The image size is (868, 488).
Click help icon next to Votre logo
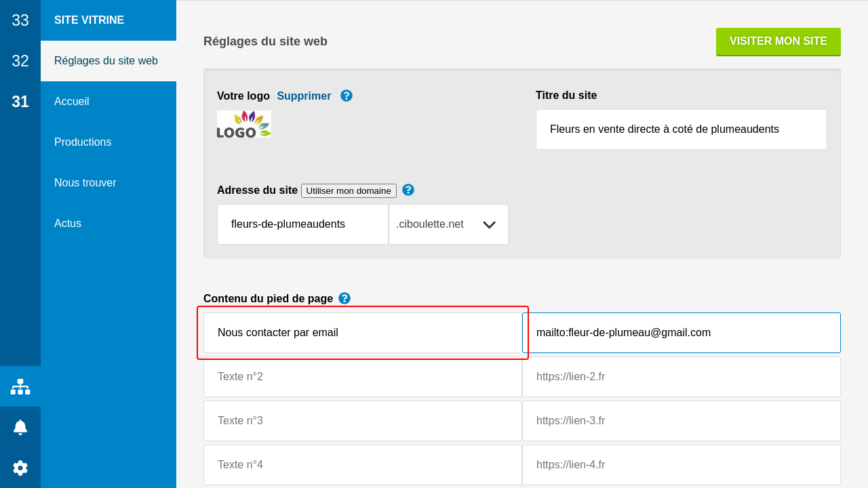coord(347,96)
